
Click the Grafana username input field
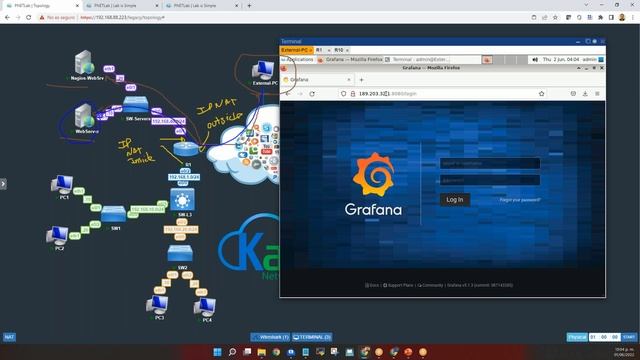490,163
